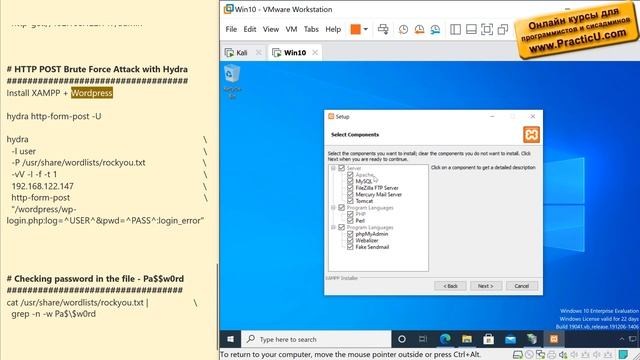Image resolution: width=640 pixels, height=360 pixels.
Task: Close the Win10 tab
Action: pos(315,53)
